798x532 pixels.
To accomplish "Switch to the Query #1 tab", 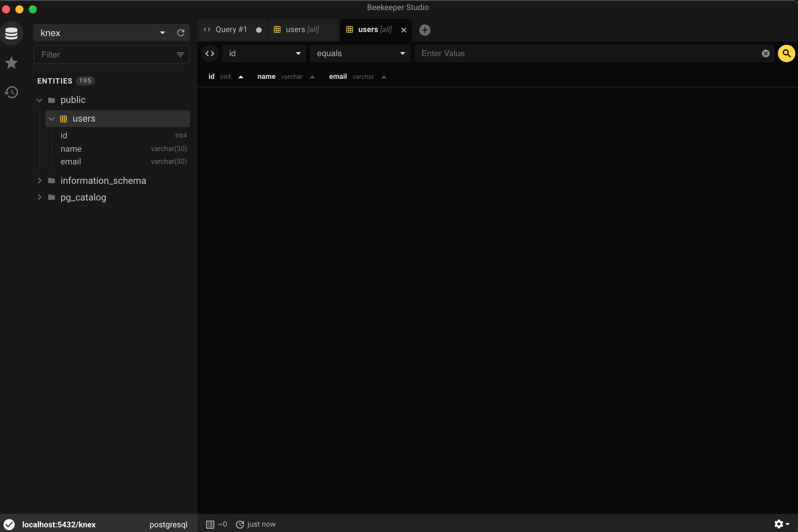I will pos(231,29).
